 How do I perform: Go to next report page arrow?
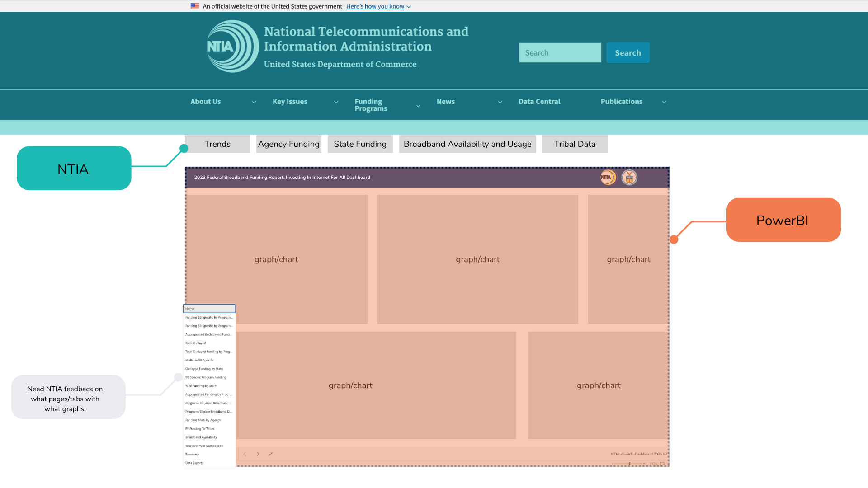coord(258,454)
